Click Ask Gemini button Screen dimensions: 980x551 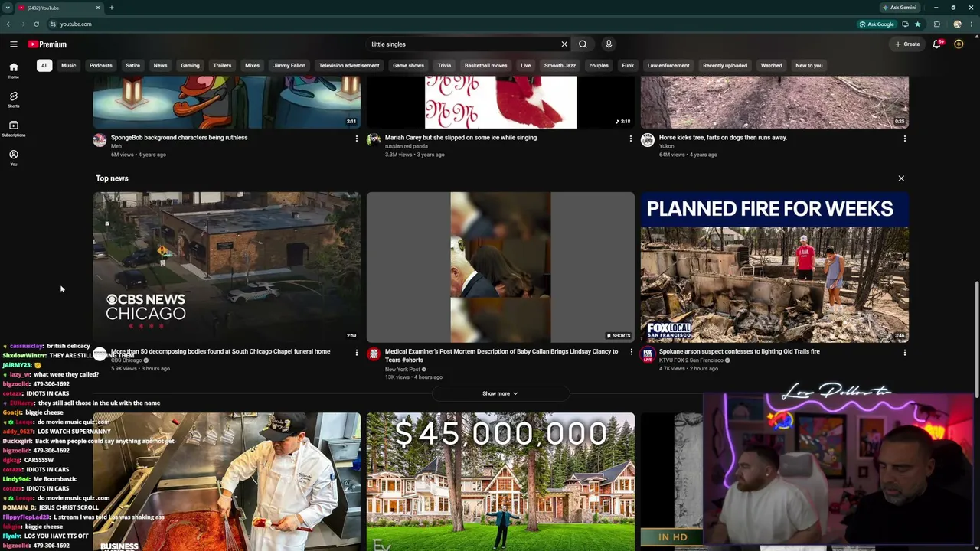click(x=900, y=8)
